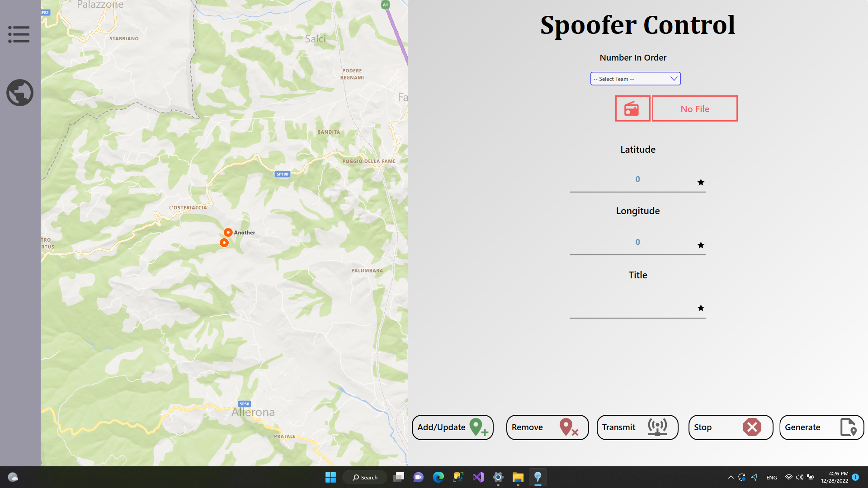The width and height of the screenshot is (868, 488).
Task: Open the Select Team dropdown
Action: 635,79
